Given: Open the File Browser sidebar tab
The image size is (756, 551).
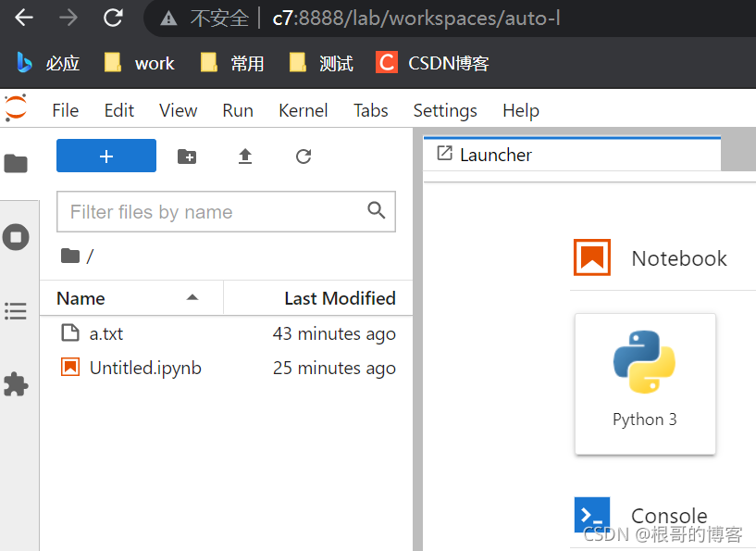Looking at the screenshot, I should point(16,164).
